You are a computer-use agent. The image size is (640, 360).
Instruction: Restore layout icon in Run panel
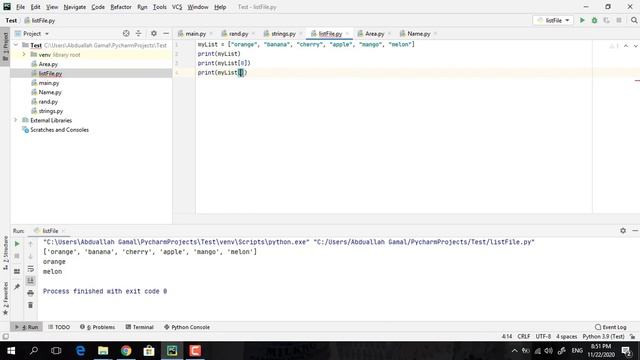pyautogui.click(x=17, y=271)
